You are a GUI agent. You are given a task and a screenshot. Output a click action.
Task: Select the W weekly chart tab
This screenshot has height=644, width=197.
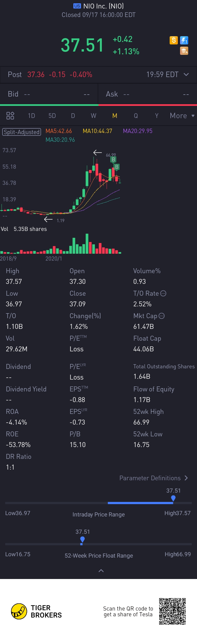pos(94,116)
